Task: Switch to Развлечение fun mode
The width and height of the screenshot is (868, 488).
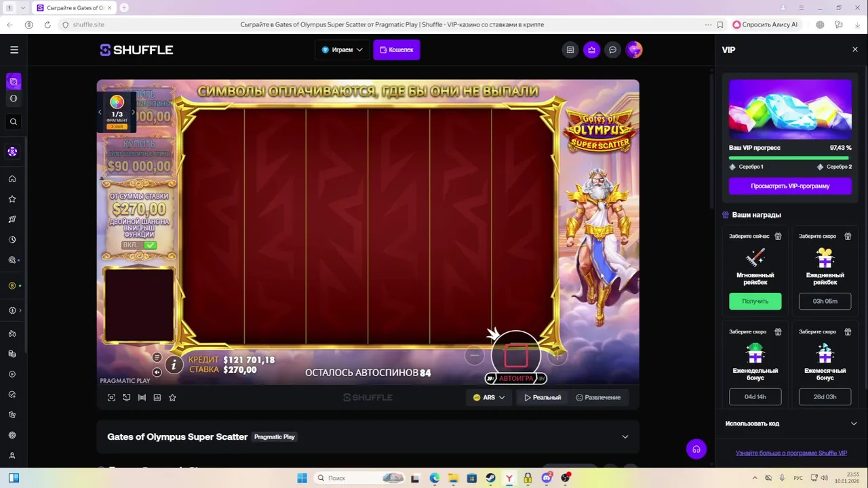Action: 598,398
